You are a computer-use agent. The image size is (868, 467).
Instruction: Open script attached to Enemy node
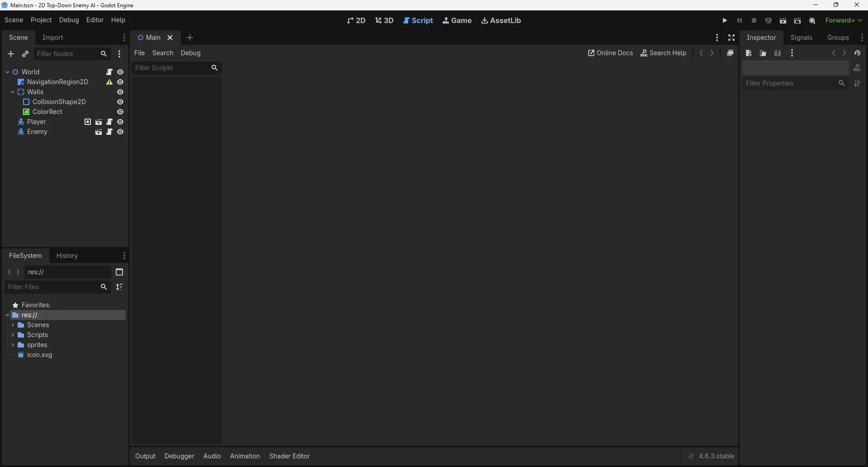[x=109, y=132]
